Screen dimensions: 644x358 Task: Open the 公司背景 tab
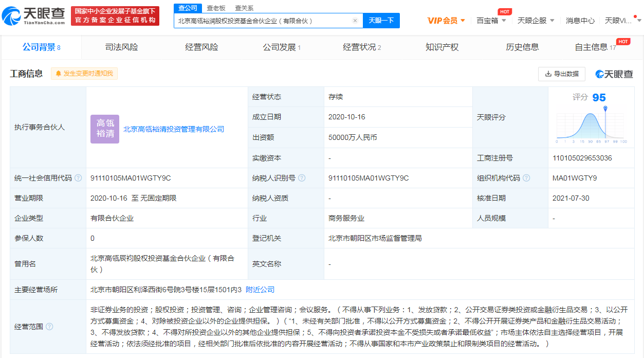pyautogui.click(x=42, y=47)
